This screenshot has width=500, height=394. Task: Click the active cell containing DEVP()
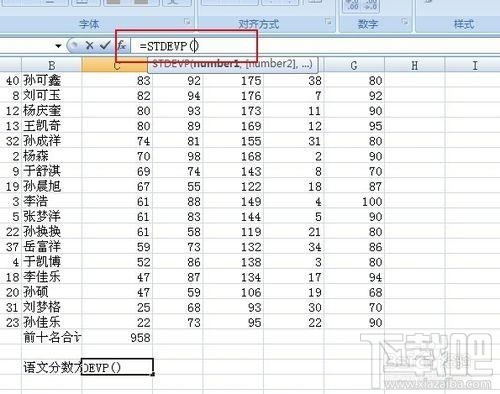[117, 367]
